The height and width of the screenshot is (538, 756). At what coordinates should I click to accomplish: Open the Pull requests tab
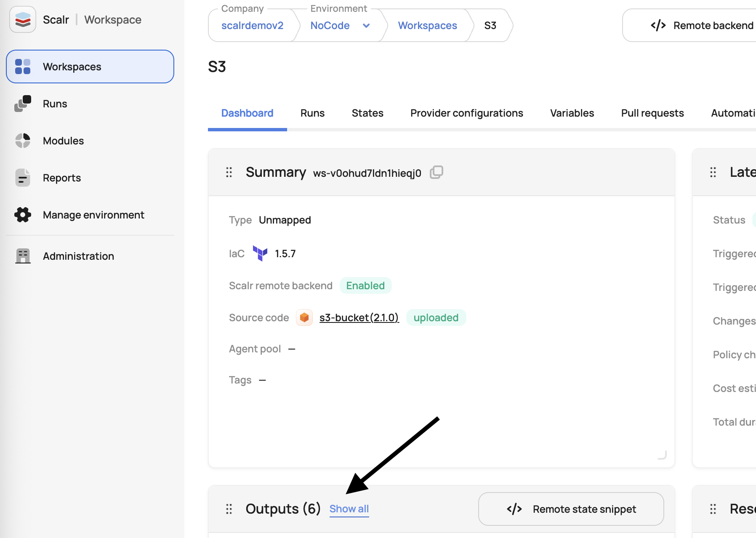click(x=652, y=113)
